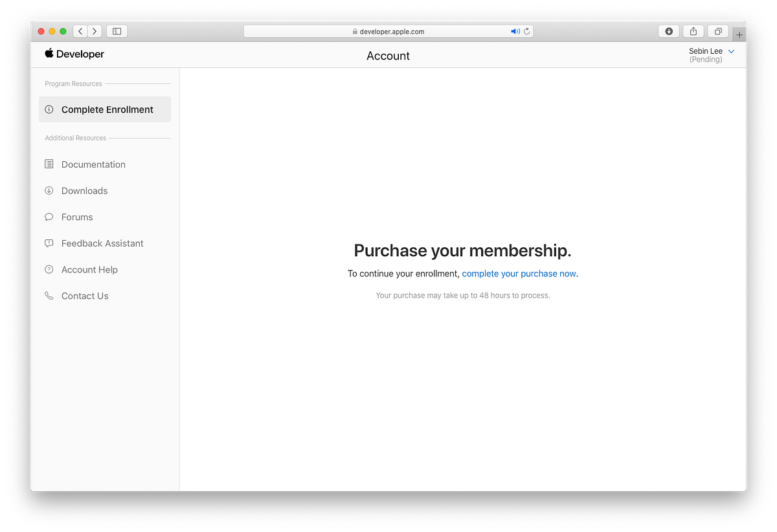
Task: Click the Account Help question mark icon
Action: [x=49, y=269]
